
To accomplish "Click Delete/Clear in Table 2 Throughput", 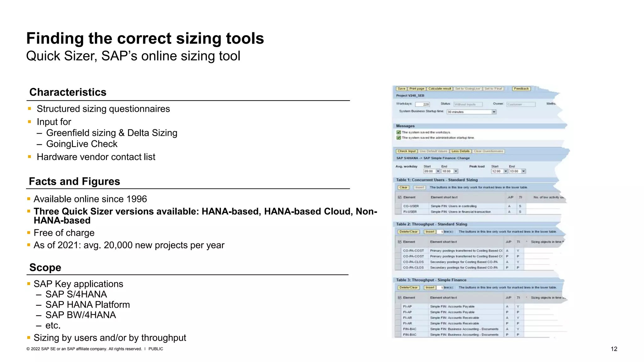I will 408,232.
